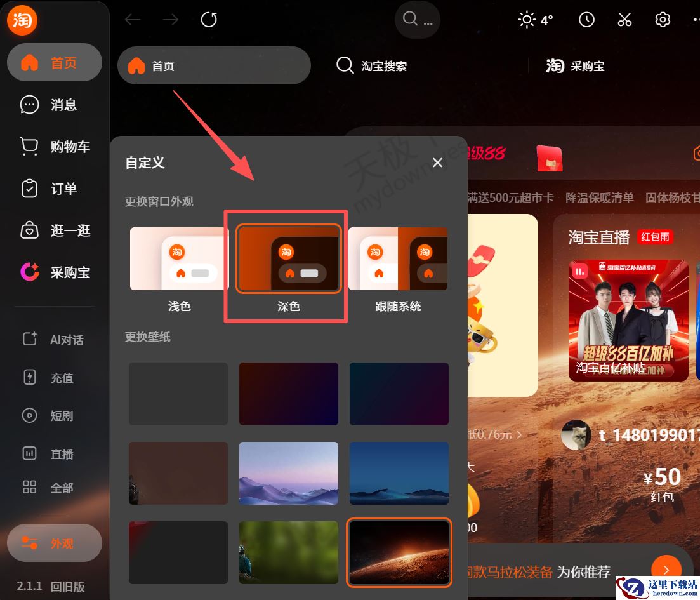Open 直播 livestream section
Viewport: 700px width, 600px height.
(x=54, y=453)
